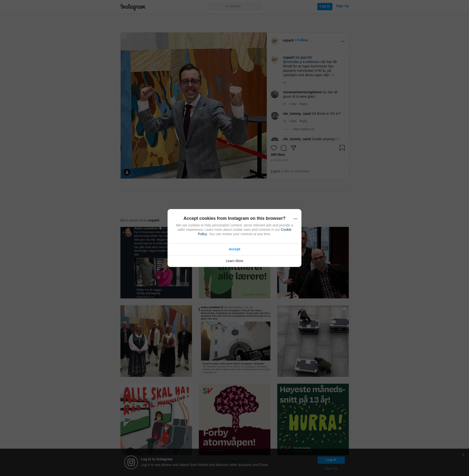Open svparti profile avatar in post header

(275, 41)
